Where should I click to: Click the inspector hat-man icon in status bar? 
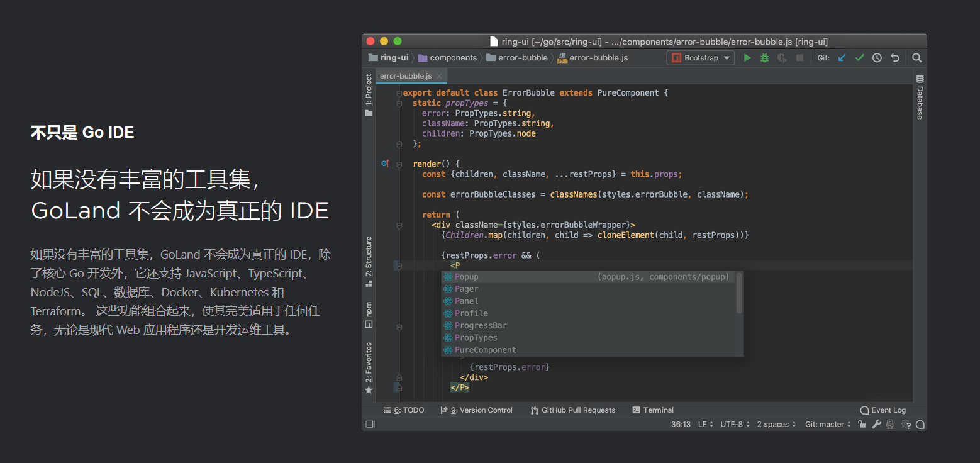pos(890,425)
